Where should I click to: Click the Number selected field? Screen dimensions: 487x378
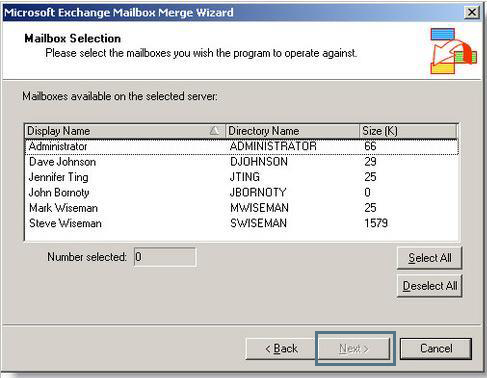pos(165,257)
